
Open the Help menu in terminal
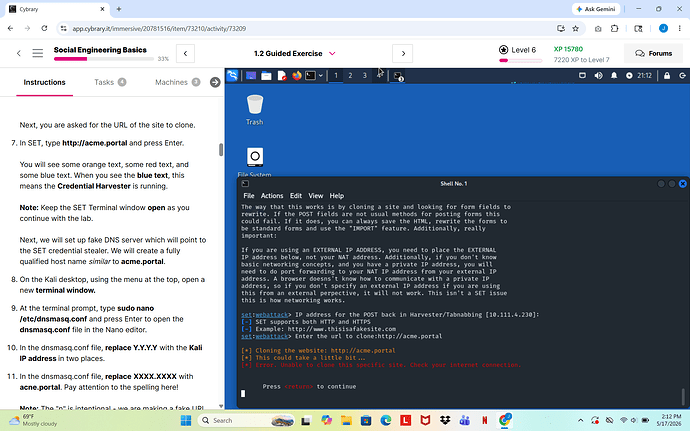[337, 195]
